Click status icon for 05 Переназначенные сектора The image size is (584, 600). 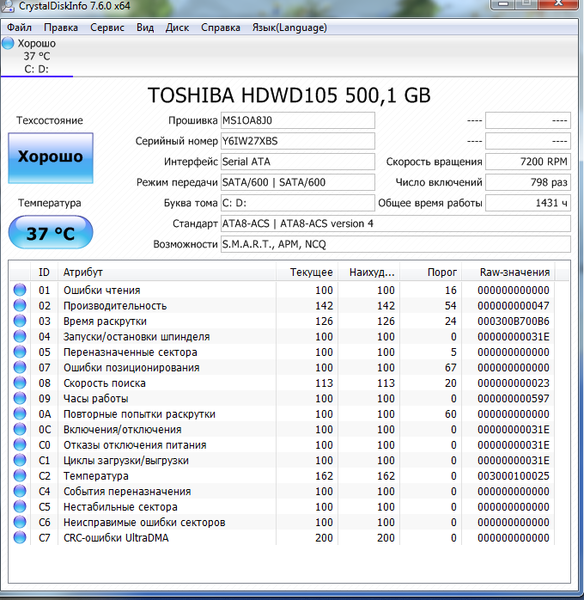tap(20, 352)
